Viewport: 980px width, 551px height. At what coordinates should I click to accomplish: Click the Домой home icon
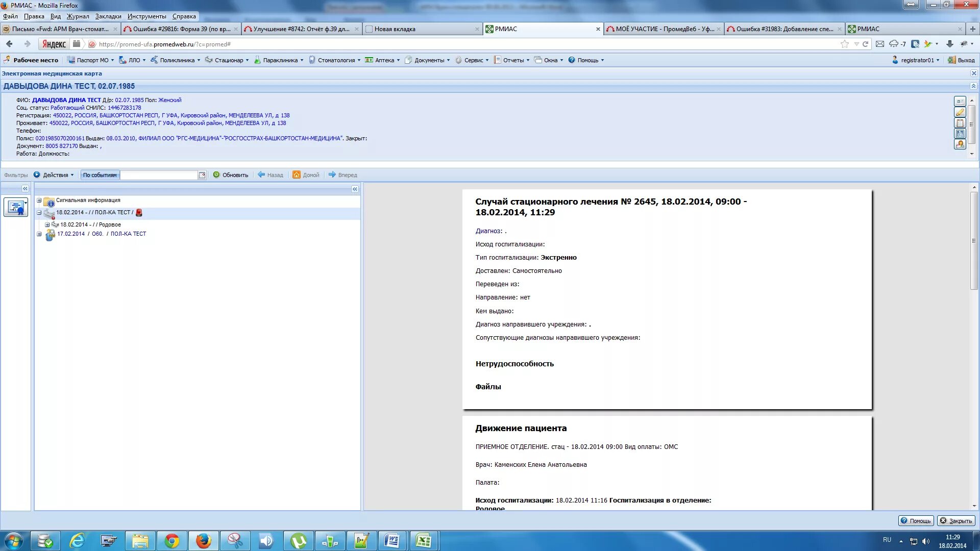click(x=296, y=175)
